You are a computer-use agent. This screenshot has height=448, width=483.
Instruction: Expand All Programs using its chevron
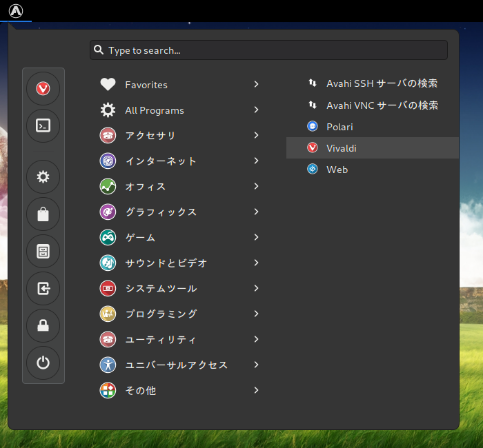256,110
